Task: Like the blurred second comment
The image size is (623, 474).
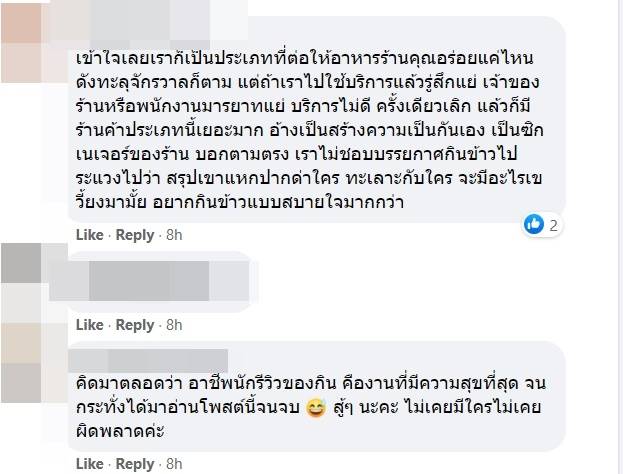Action: pyautogui.click(x=90, y=325)
